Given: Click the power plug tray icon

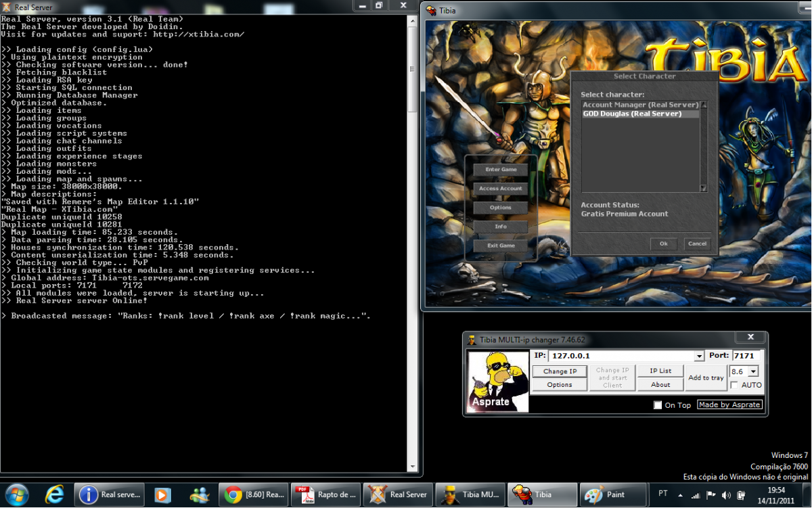Looking at the screenshot, I should 741,494.
